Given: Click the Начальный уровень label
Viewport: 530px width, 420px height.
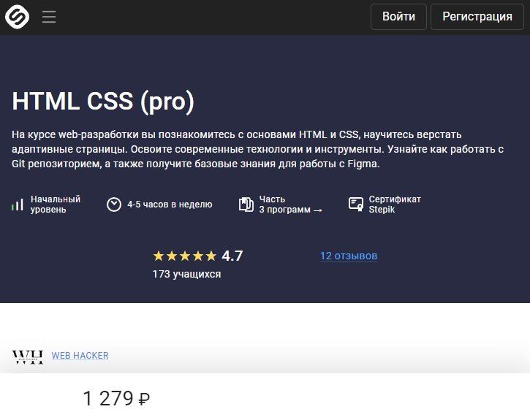Looking at the screenshot, I should click(56, 205).
